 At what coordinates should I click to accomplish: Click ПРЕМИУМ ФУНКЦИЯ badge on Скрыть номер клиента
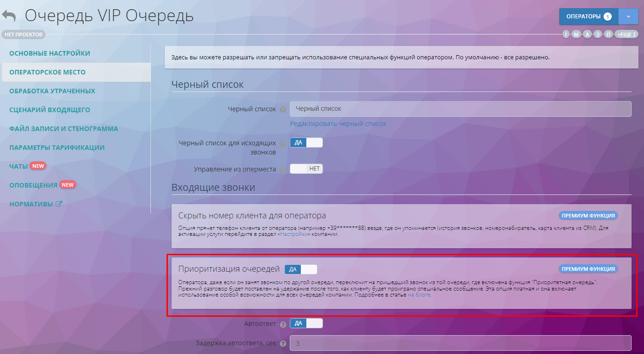588,216
